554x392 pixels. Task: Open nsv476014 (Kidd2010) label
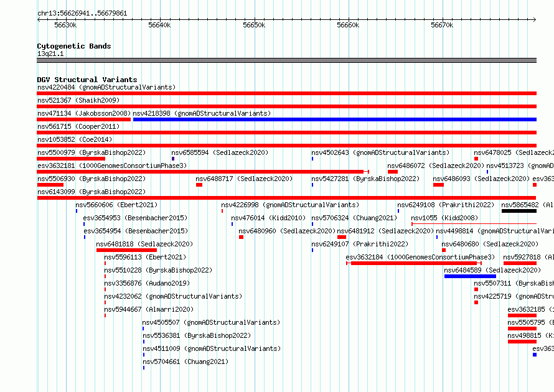(x=268, y=218)
